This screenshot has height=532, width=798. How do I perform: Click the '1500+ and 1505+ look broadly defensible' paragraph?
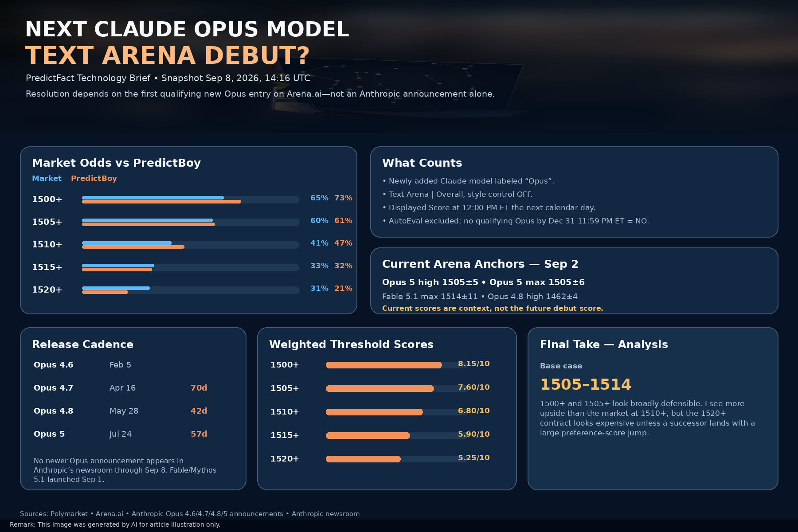[x=647, y=418]
